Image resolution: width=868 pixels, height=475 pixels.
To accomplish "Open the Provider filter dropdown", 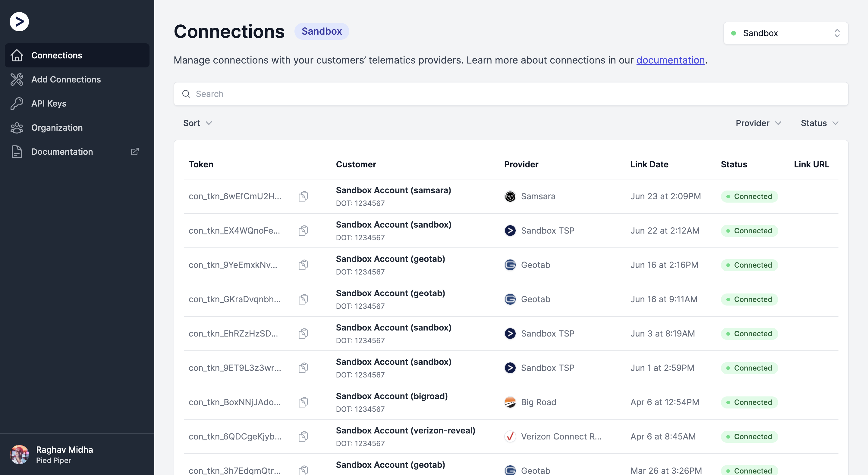I will click(758, 123).
